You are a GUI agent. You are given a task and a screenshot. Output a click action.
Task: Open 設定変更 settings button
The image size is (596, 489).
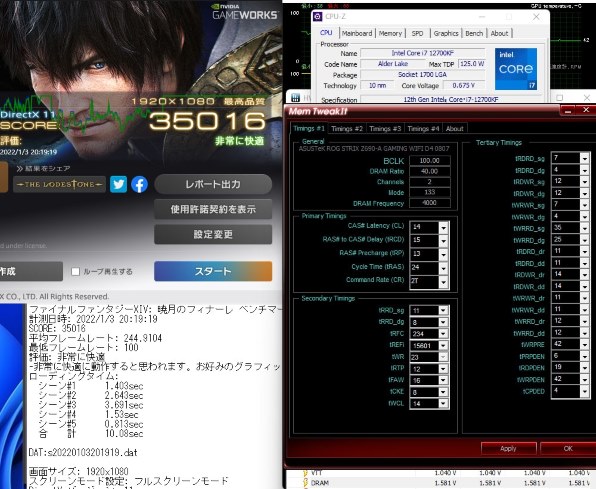(x=213, y=234)
